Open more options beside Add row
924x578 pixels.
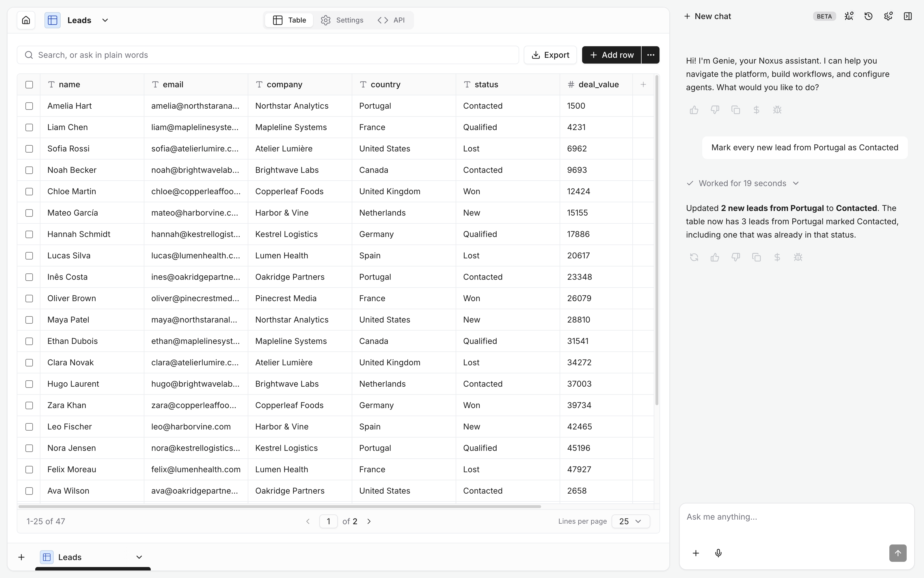651,55
